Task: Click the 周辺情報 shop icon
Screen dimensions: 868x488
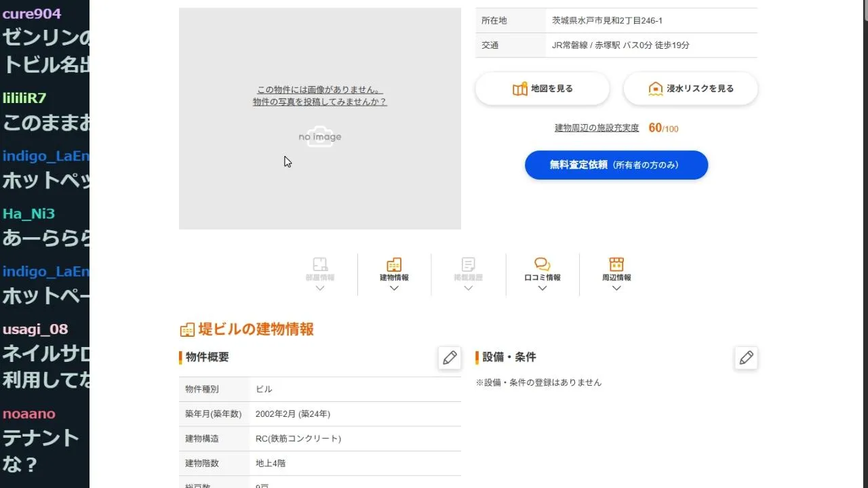Action: coord(616,264)
